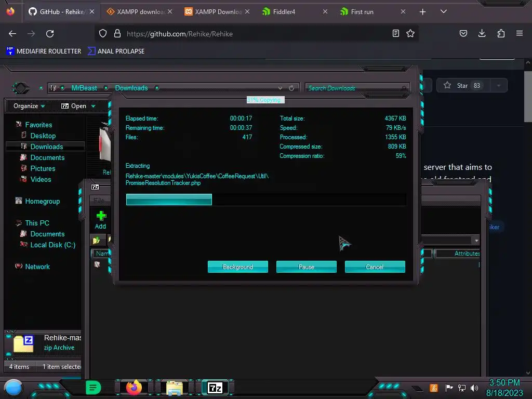Star the Rehike repository
The width and height of the screenshot is (532, 399).
coord(462,86)
